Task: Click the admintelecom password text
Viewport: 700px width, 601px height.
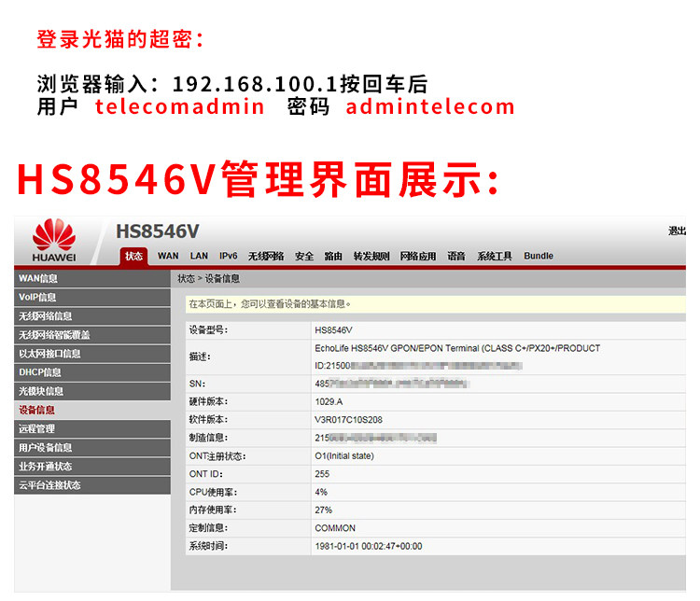Action: (x=430, y=106)
